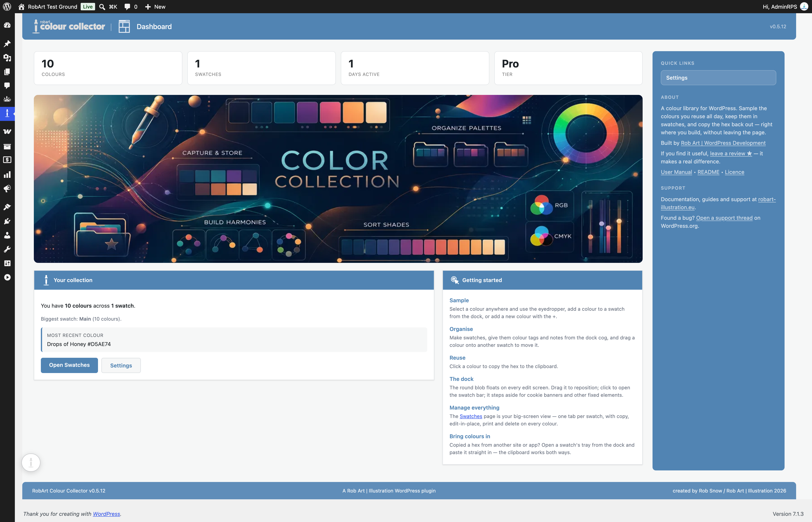Click the search magnifier in admin bar

tap(102, 6)
